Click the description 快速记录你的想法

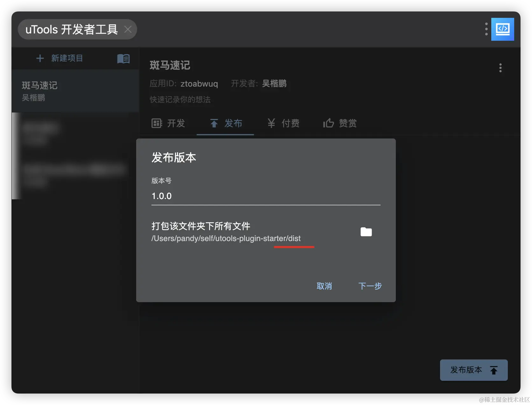(180, 100)
